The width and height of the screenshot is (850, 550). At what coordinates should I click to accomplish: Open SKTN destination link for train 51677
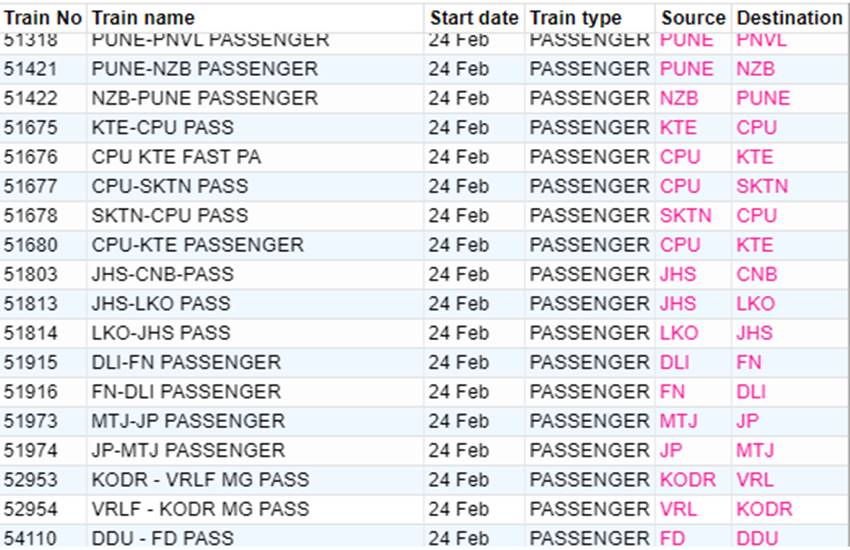pos(762,186)
